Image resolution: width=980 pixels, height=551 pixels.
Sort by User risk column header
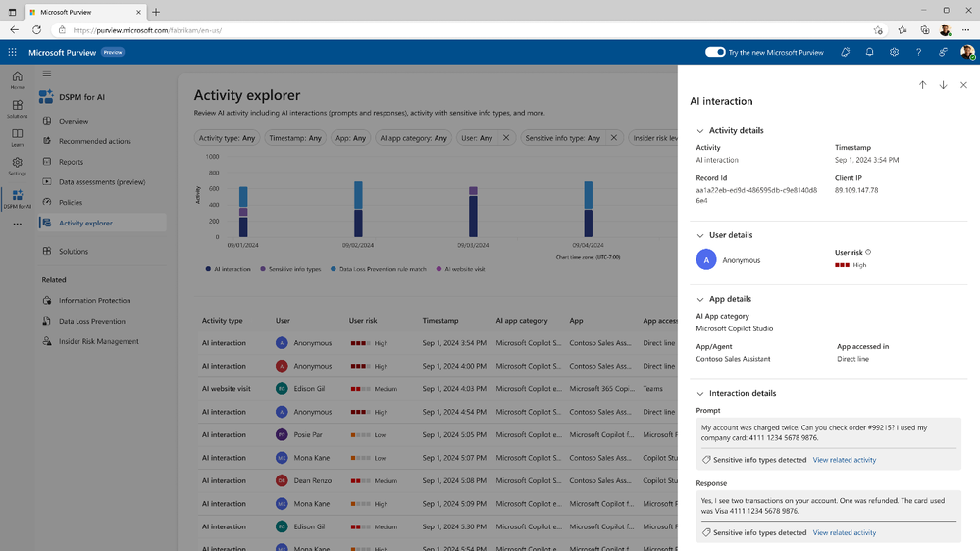coord(363,321)
